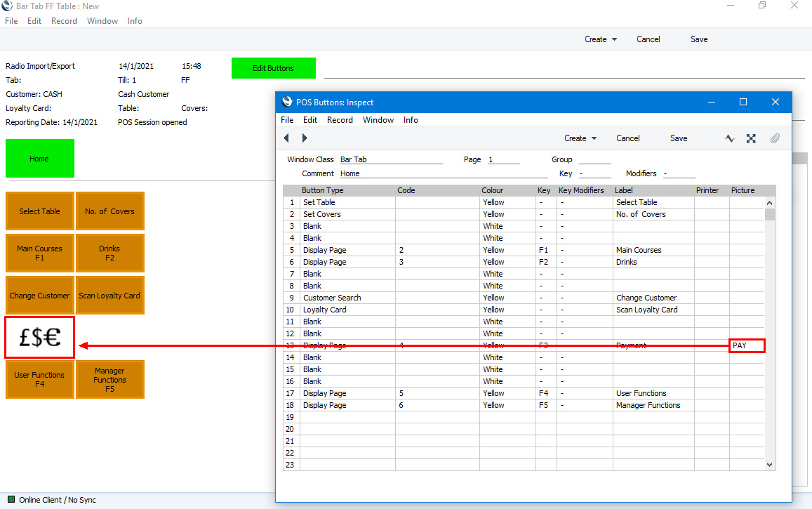Open File menu in POS Buttons window
The image size is (812, 509).
pyautogui.click(x=287, y=119)
